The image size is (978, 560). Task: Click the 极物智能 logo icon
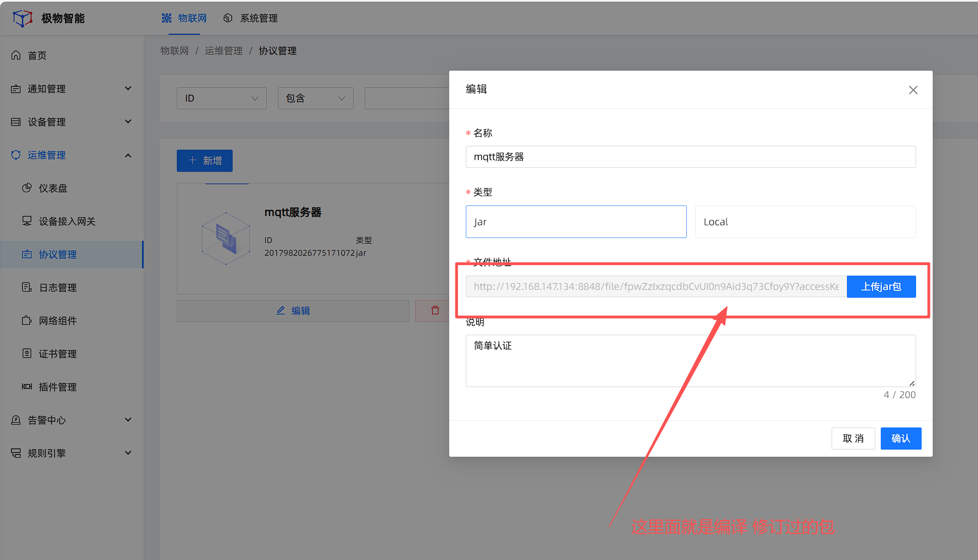tap(22, 18)
